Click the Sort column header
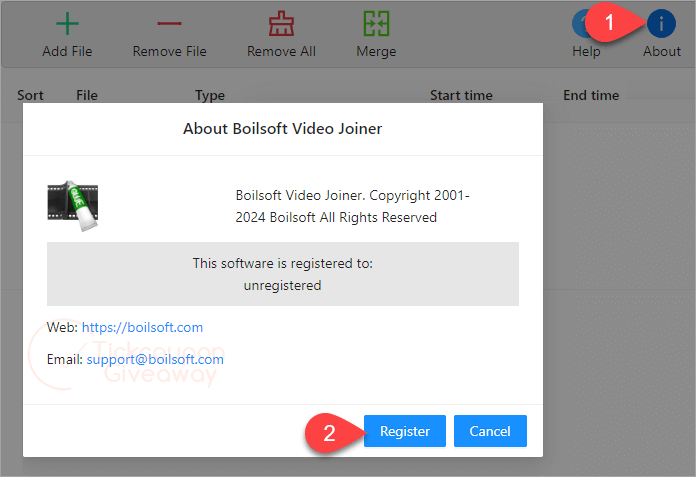The image size is (696, 477). (x=30, y=95)
